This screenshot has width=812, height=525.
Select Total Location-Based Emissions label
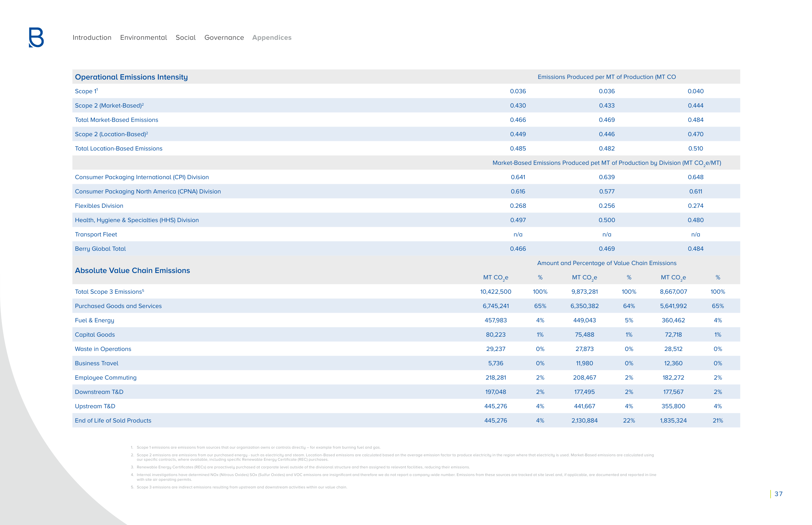pos(119,148)
